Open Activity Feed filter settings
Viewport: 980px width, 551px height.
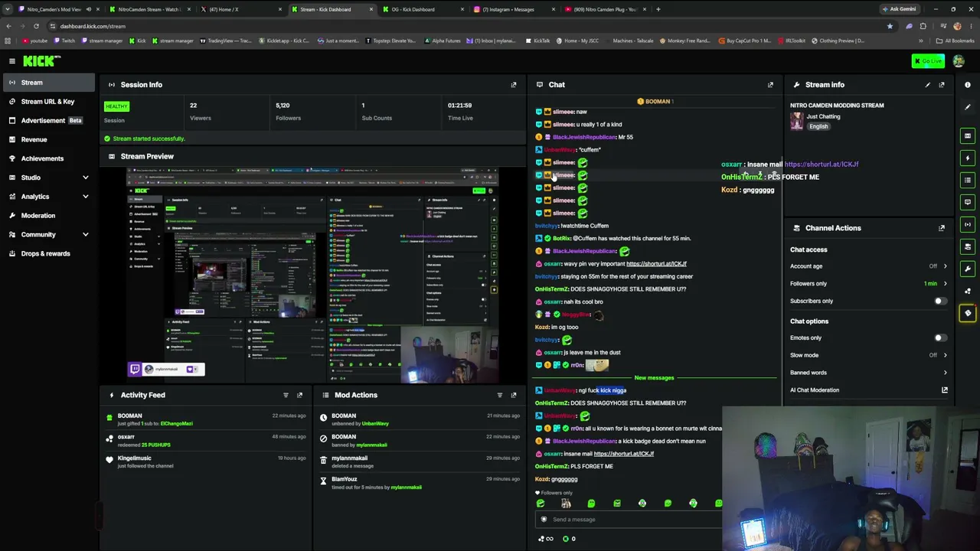coord(286,395)
